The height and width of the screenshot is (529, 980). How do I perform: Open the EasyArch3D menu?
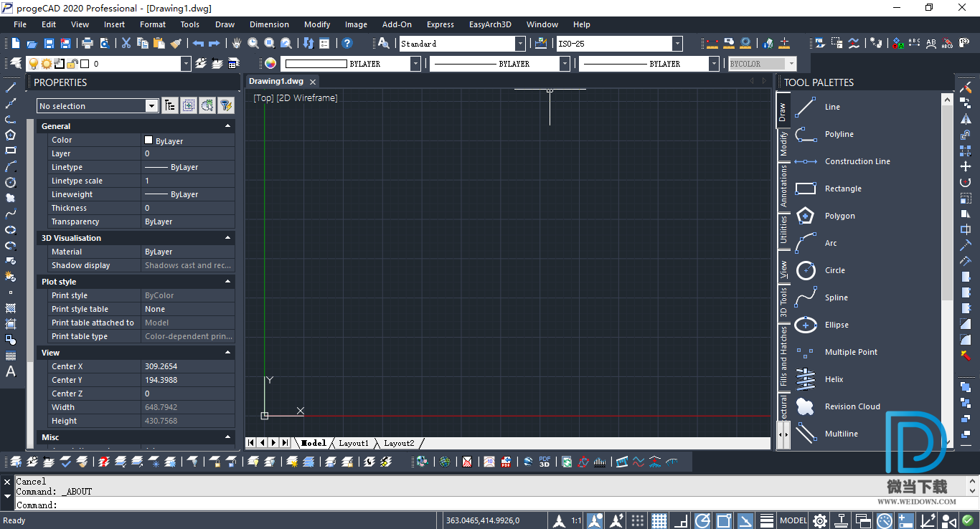(490, 24)
